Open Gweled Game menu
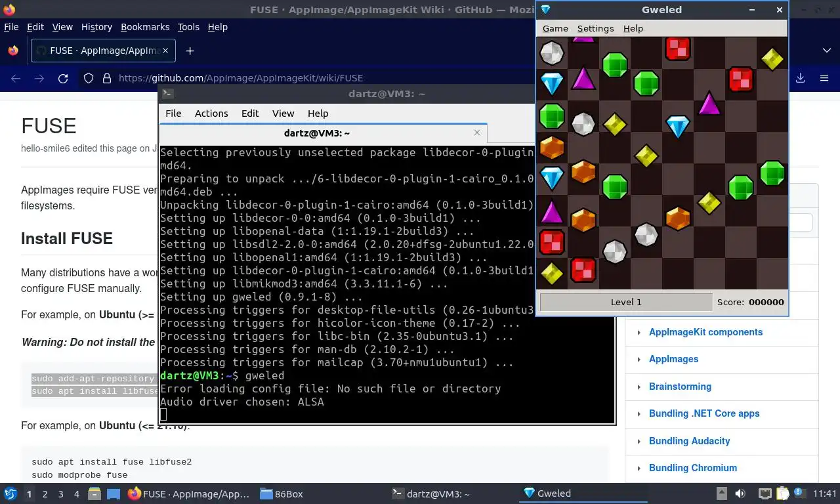Image resolution: width=840 pixels, height=504 pixels. [x=555, y=28]
